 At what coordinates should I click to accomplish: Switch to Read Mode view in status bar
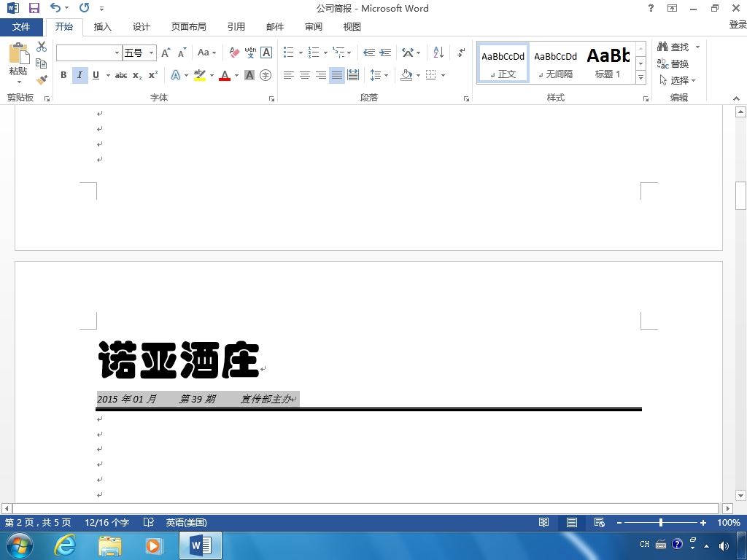pyautogui.click(x=543, y=522)
